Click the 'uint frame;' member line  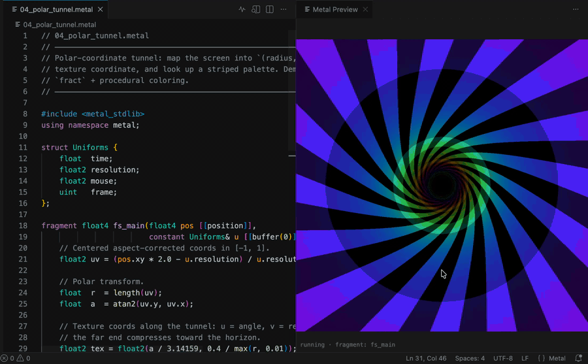[88, 192]
